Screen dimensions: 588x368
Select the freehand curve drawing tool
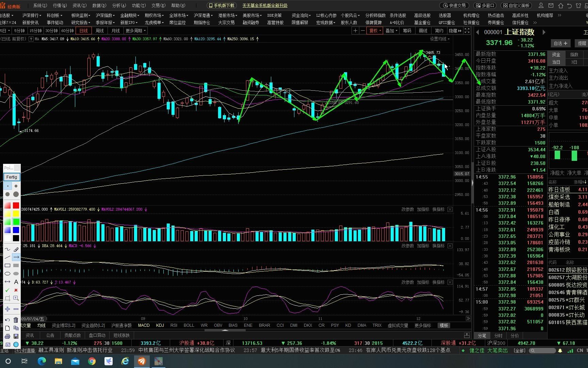[7, 249]
